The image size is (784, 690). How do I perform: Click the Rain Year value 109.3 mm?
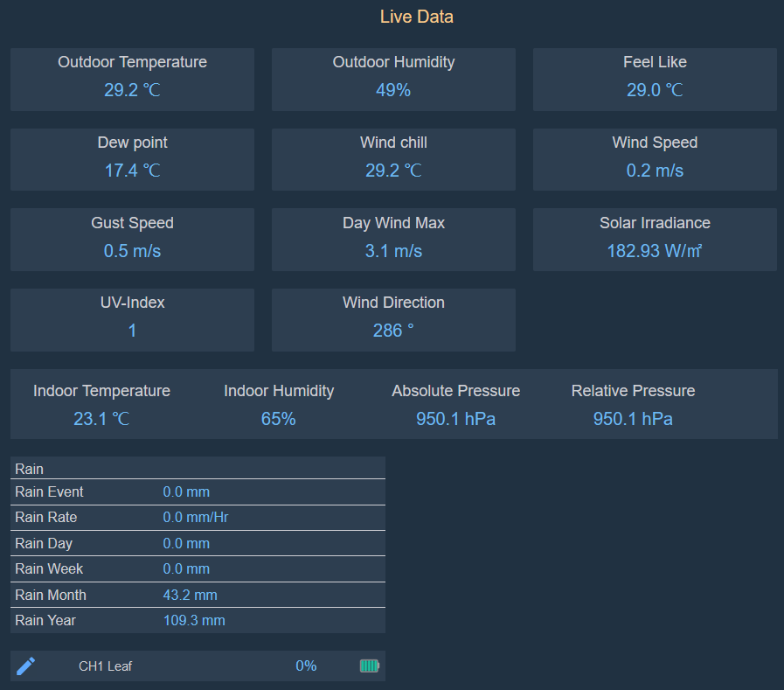[194, 620]
